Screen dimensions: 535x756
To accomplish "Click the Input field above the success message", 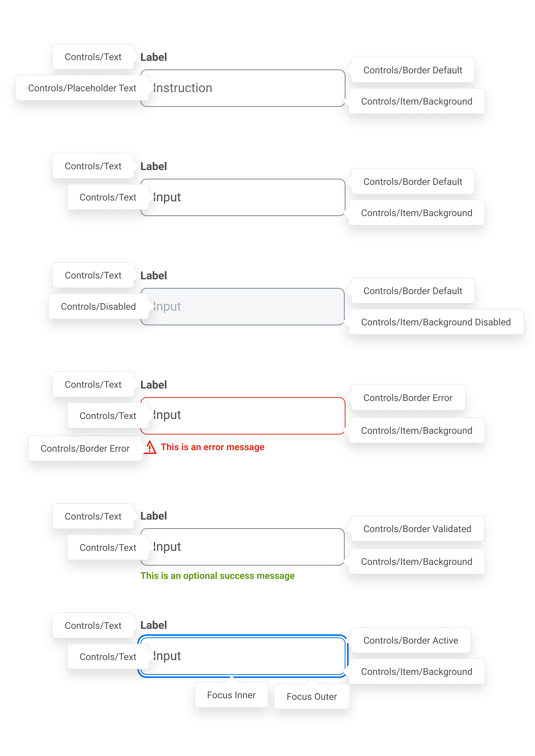I will (243, 547).
